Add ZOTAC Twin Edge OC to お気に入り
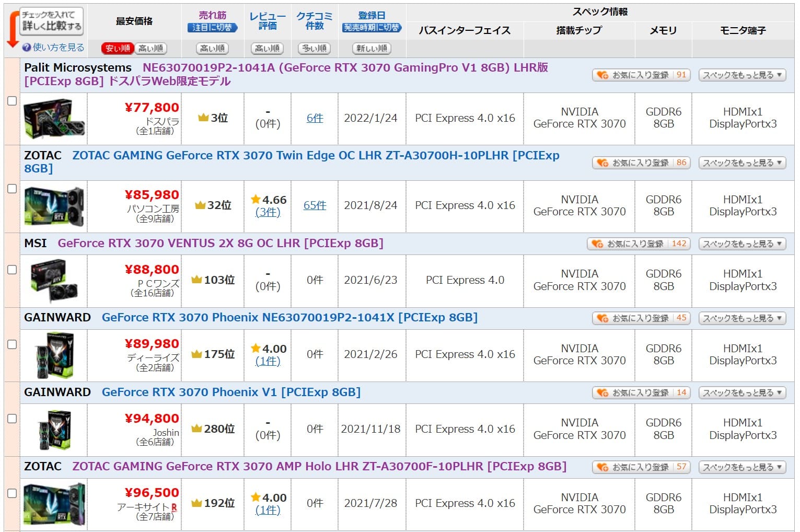The width and height of the screenshot is (800, 532). pyautogui.click(x=641, y=163)
